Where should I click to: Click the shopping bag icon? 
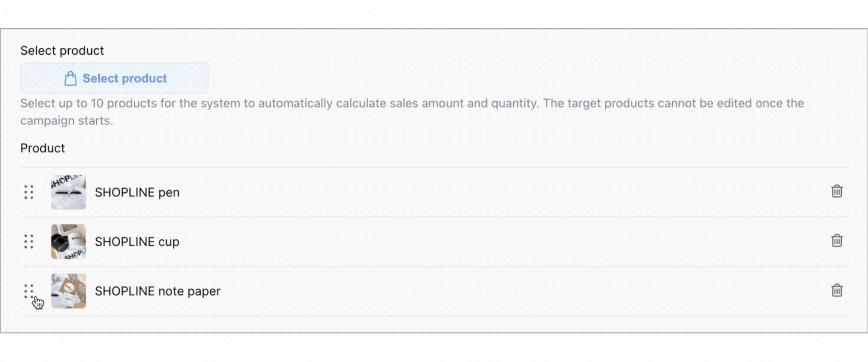(x=70, y=78)
